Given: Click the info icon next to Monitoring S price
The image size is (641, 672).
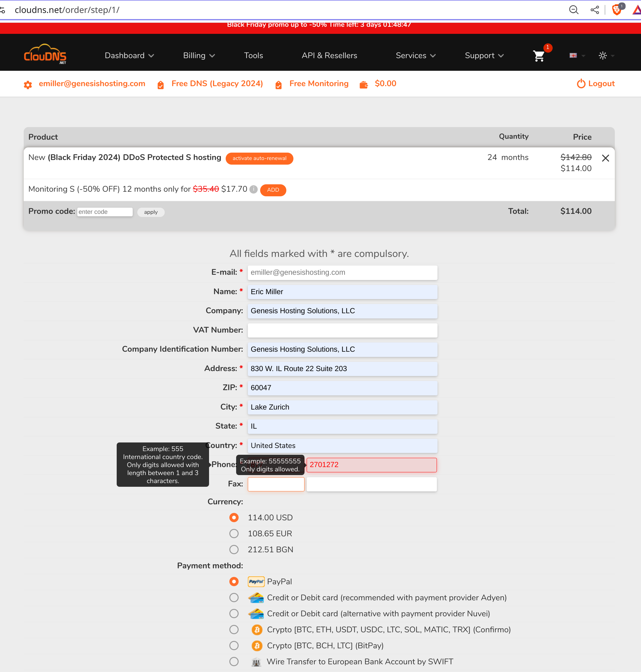Looking at the screenshot, I should pyautogui.click(x=253, y=189).
